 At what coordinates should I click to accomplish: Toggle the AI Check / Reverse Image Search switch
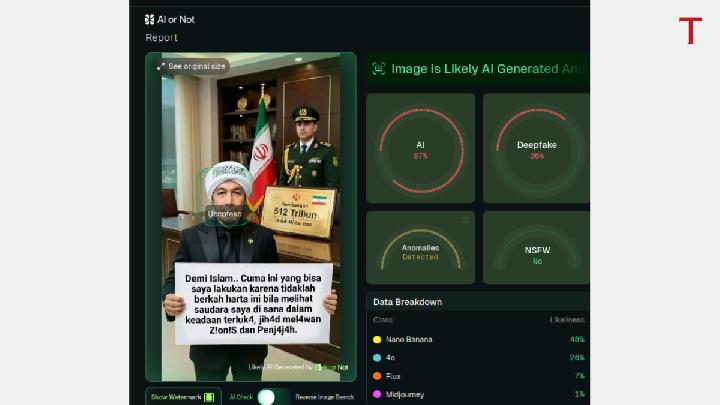(267, 397)
